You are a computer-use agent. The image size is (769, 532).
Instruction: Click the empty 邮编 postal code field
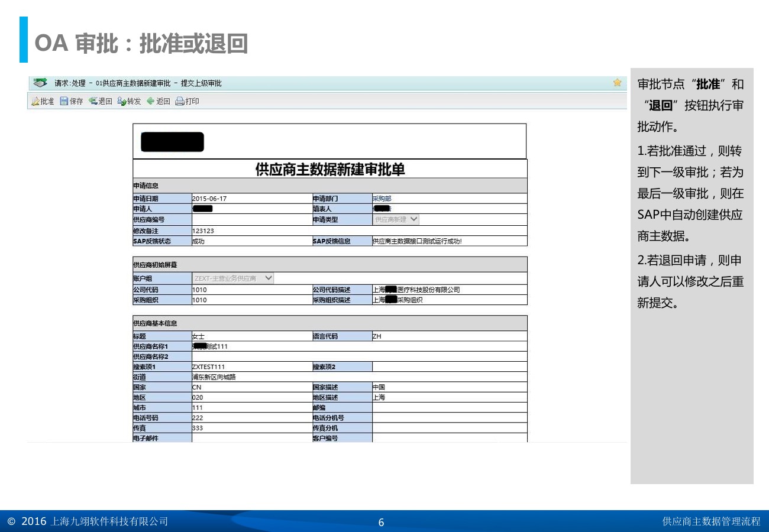tap(449, 408)
